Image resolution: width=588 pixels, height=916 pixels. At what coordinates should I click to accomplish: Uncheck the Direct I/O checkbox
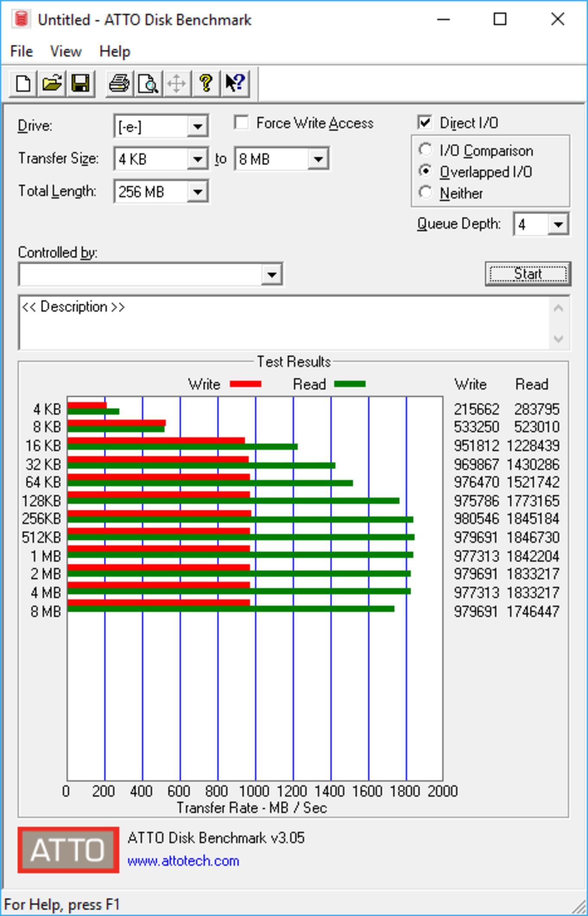pos(425,123)
